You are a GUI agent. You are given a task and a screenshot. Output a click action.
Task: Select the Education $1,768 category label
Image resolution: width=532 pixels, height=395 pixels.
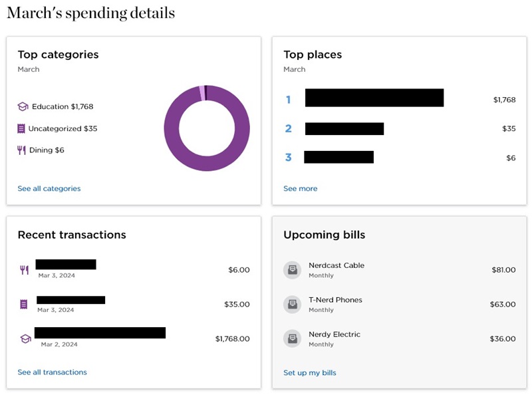click(63, 106)
